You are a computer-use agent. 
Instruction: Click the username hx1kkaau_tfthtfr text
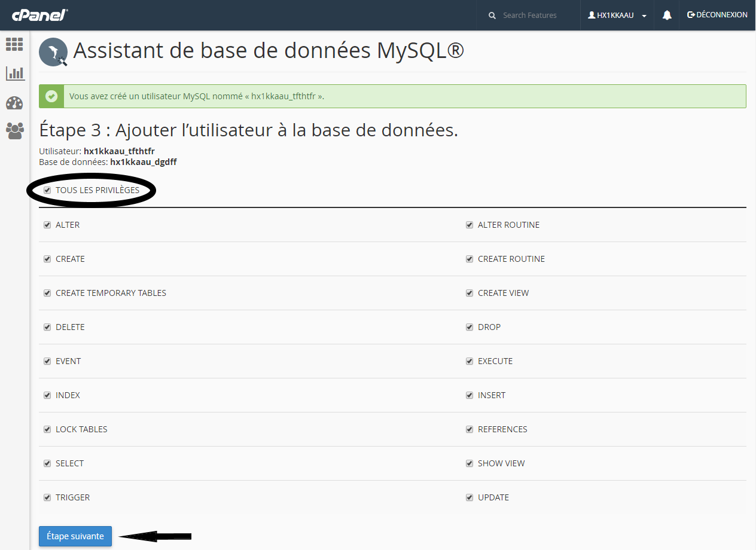click(119, 151)
